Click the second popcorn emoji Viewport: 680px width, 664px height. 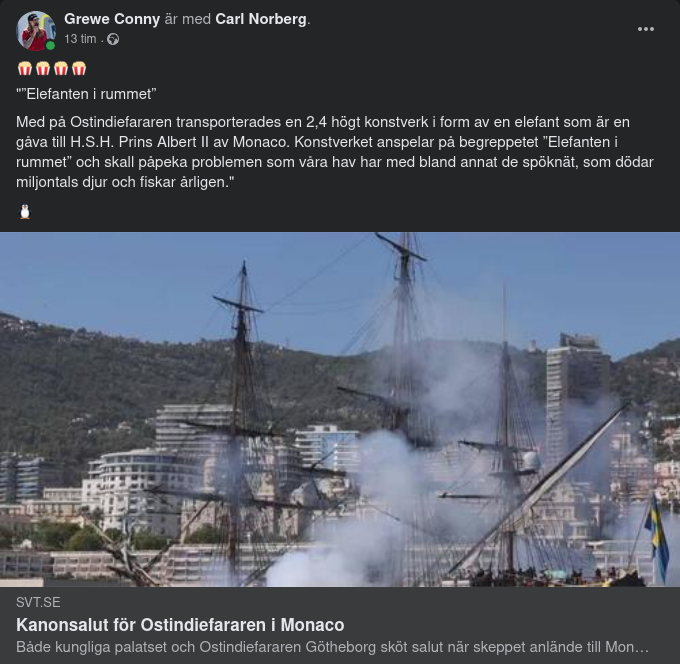[x=43, y=69]
